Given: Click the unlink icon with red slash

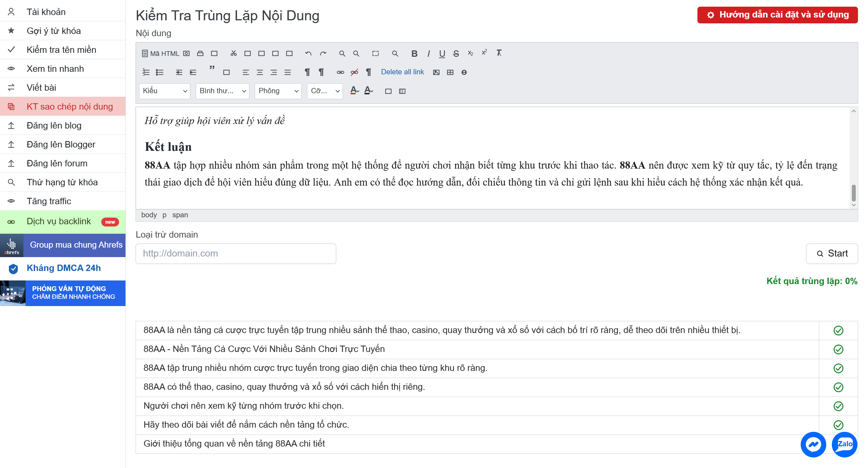Looking at the screenshot, I should pyautogui.click(x=354, y=72).
